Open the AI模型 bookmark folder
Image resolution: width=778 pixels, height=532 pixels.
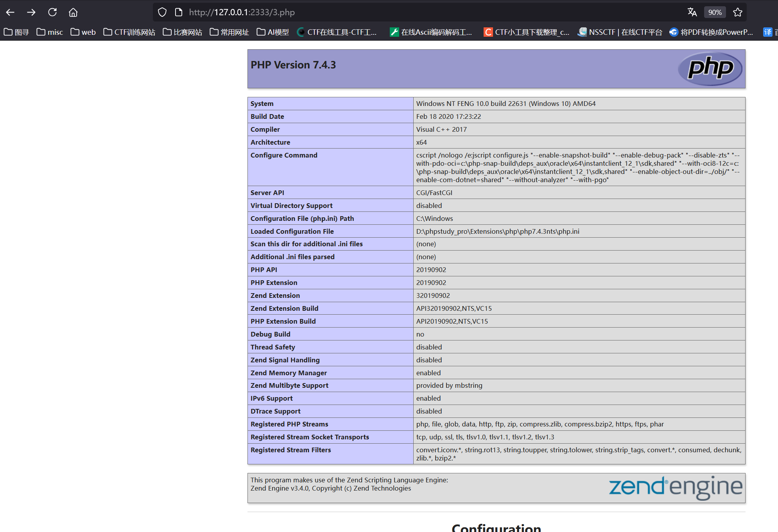click(273, 32)
